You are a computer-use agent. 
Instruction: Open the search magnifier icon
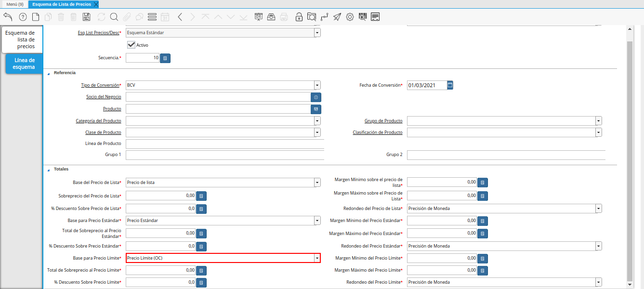(x=114, y=17)
